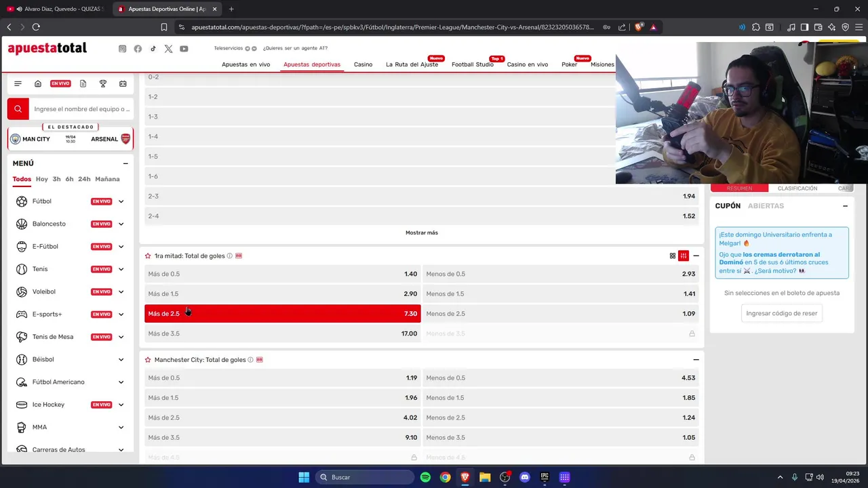The image size is (868, 488).
Task: Open the browser extensions puzzle icon
Action: coord(756,27)
